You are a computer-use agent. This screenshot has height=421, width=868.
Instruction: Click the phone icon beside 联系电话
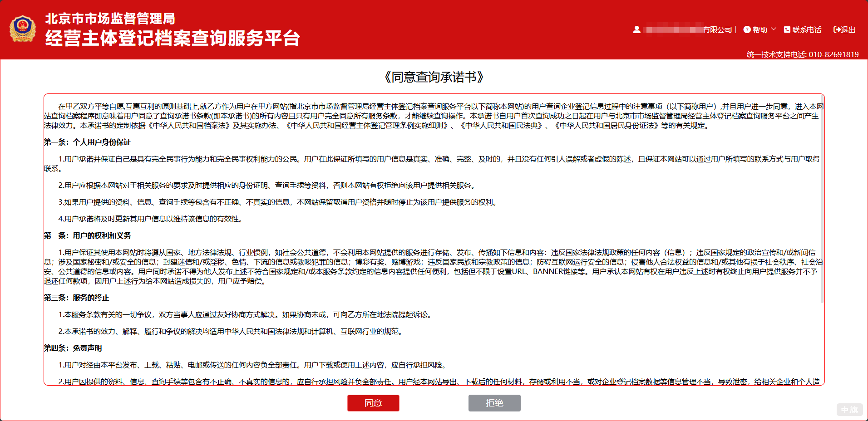click(786, 29)
